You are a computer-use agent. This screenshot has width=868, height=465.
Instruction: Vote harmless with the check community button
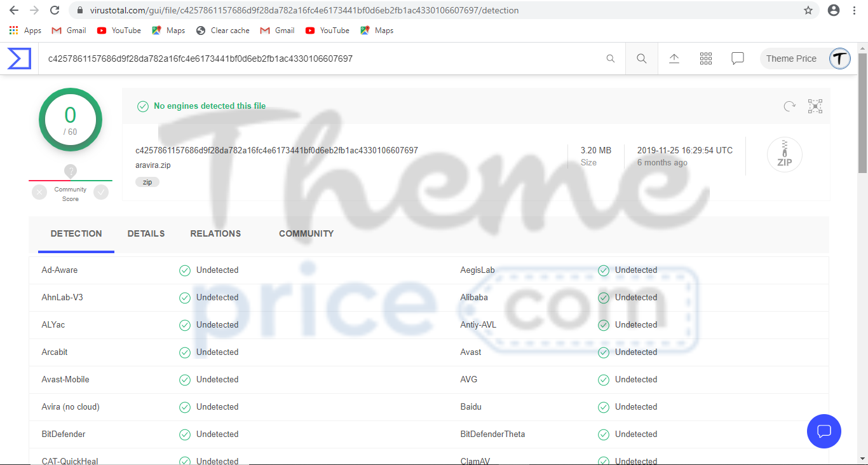pos(101,192)
